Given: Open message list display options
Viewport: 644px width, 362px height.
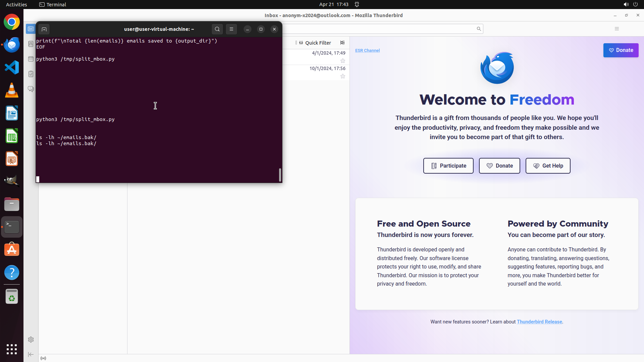Looking at the screenshot, I should click(x=342, y=43).
